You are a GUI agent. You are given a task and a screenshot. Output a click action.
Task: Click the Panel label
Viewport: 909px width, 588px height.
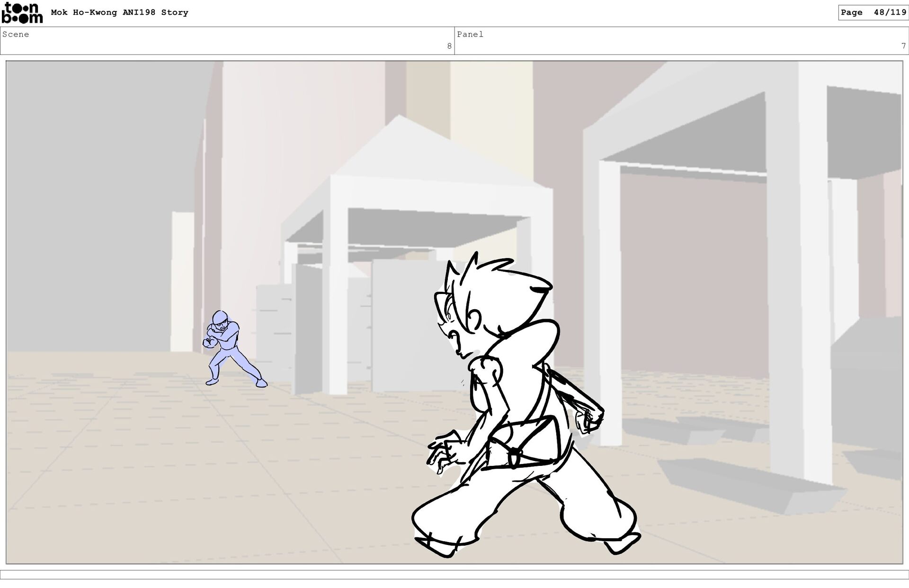coord(470,35)
